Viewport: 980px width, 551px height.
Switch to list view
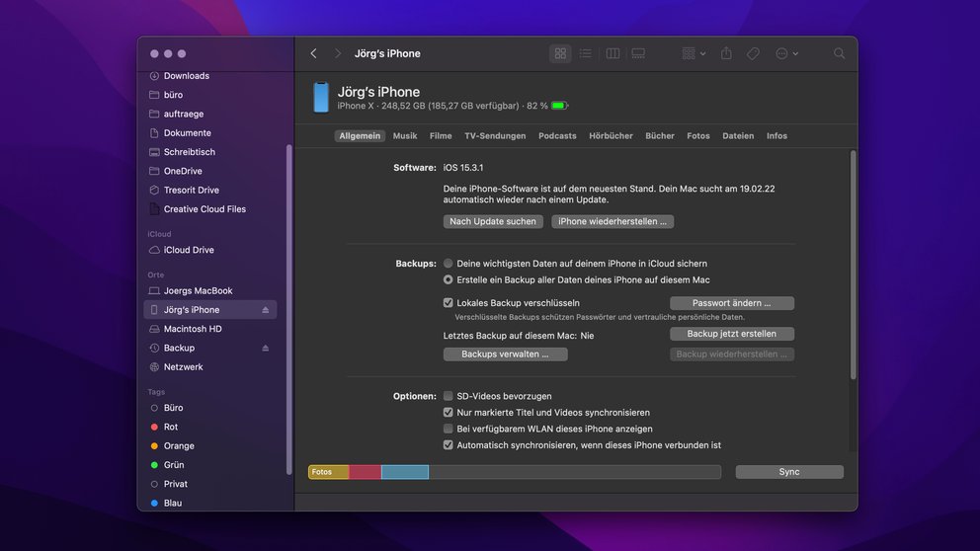586,53
